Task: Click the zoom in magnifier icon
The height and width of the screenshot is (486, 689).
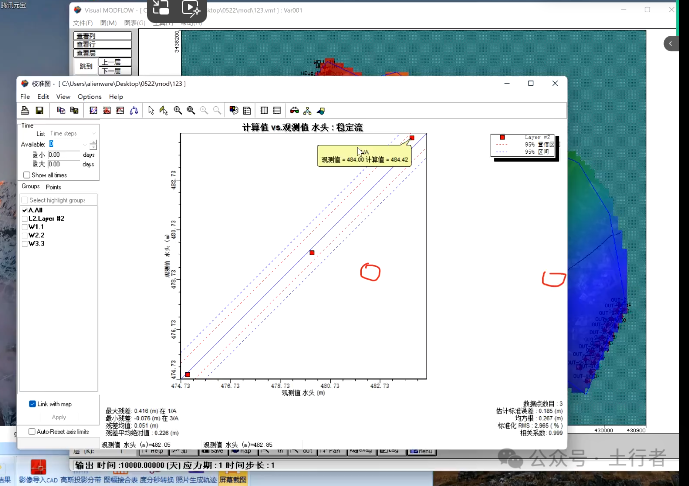Action: [x=178, y=110]
